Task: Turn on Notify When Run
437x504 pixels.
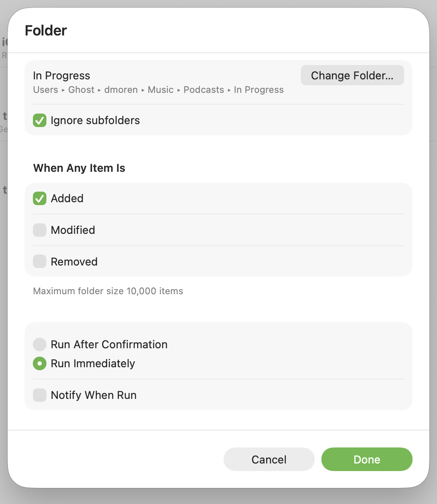Action: pos(40,395)
